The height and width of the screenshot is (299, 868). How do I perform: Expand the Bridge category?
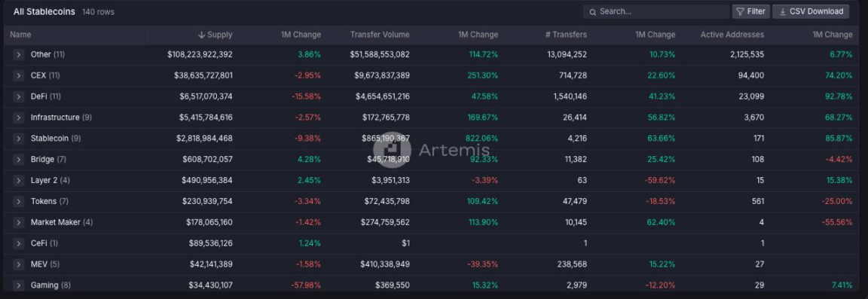pyautogui.click(x=18, y=160)
